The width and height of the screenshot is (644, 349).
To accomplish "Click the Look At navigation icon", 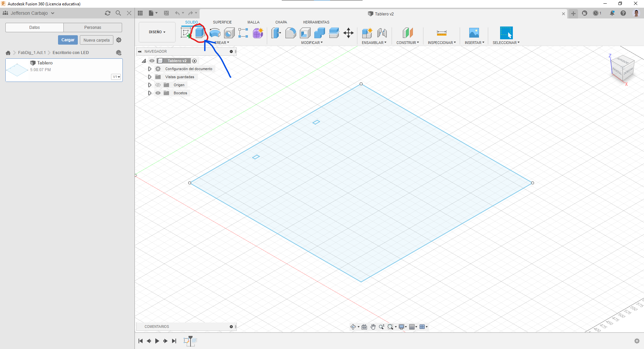I will tap(364, 327).
